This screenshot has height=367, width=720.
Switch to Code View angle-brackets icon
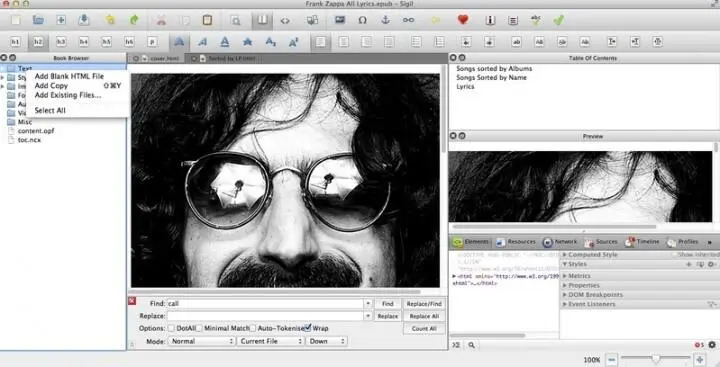285,21
